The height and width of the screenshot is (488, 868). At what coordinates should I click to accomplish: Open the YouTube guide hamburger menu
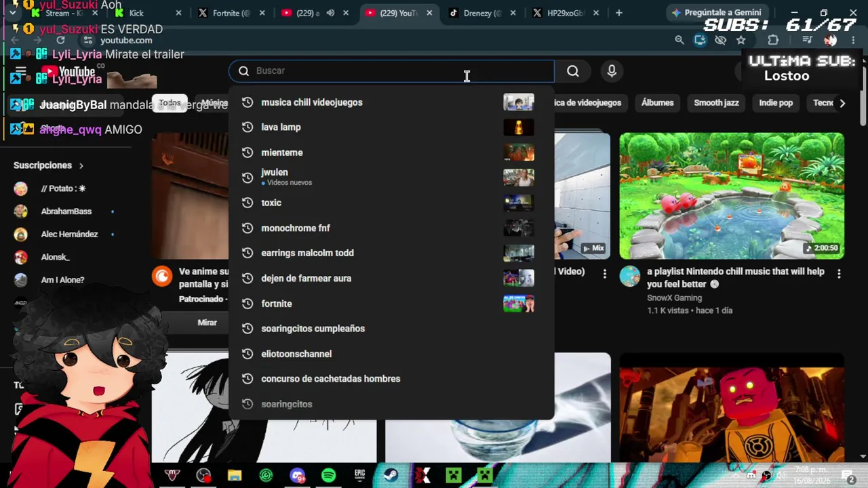[20, 72]
